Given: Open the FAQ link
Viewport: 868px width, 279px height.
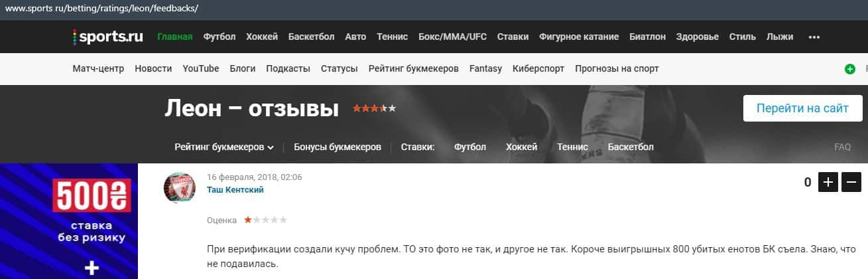Looking at the screenshot, I should (842, 147).
